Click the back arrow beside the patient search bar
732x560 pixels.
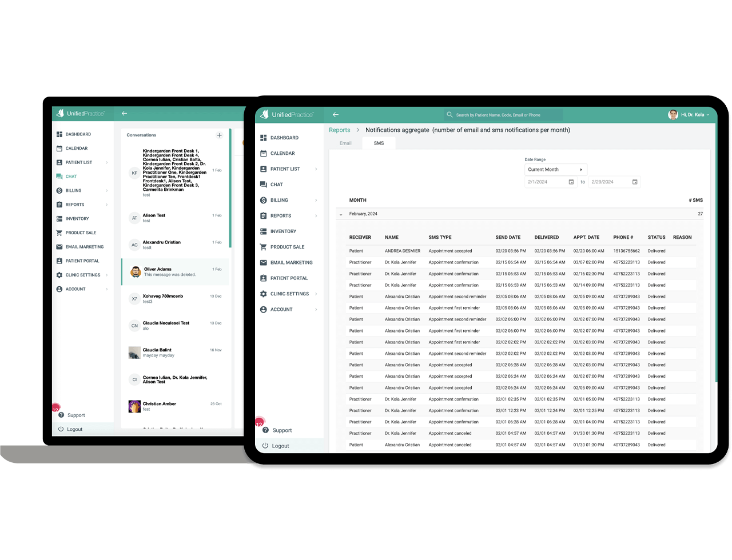(x=336, y=115)
